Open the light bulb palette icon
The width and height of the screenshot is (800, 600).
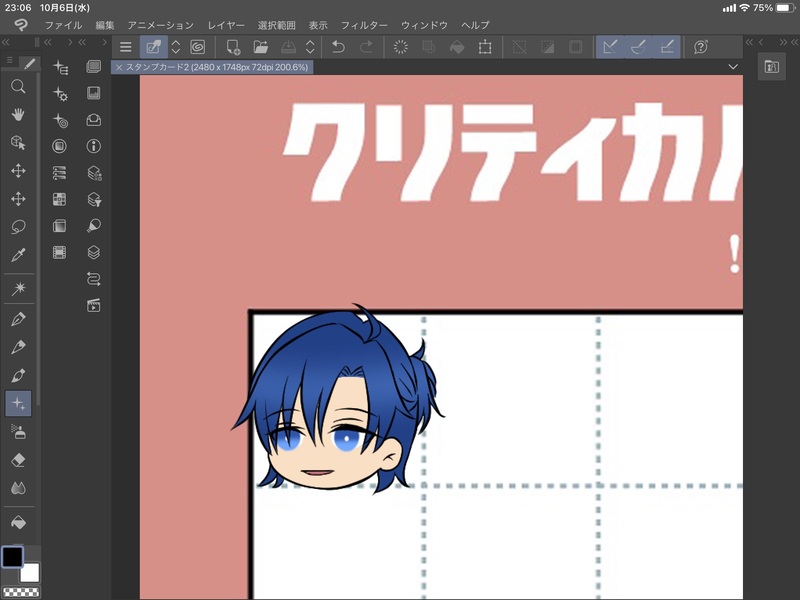pyautogui.click(x=93, y=226)
